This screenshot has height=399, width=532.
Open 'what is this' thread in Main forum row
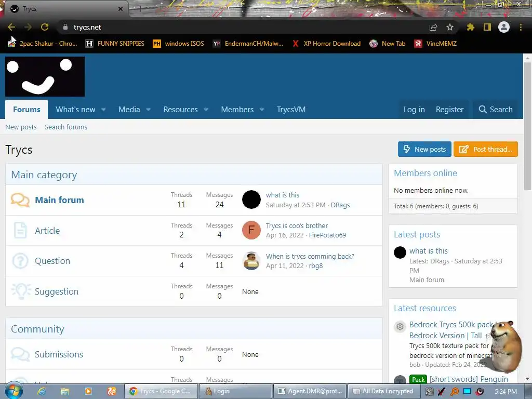point(282,195)
